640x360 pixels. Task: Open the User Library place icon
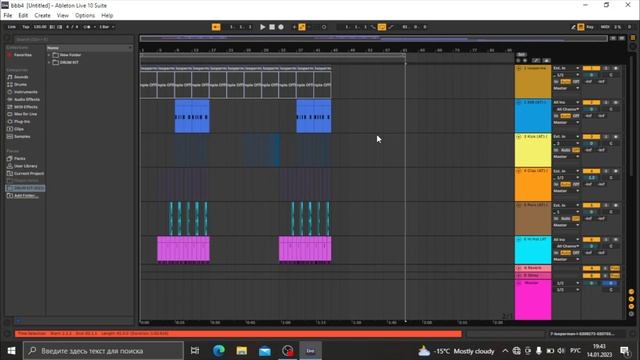click(x=10, y=166)
